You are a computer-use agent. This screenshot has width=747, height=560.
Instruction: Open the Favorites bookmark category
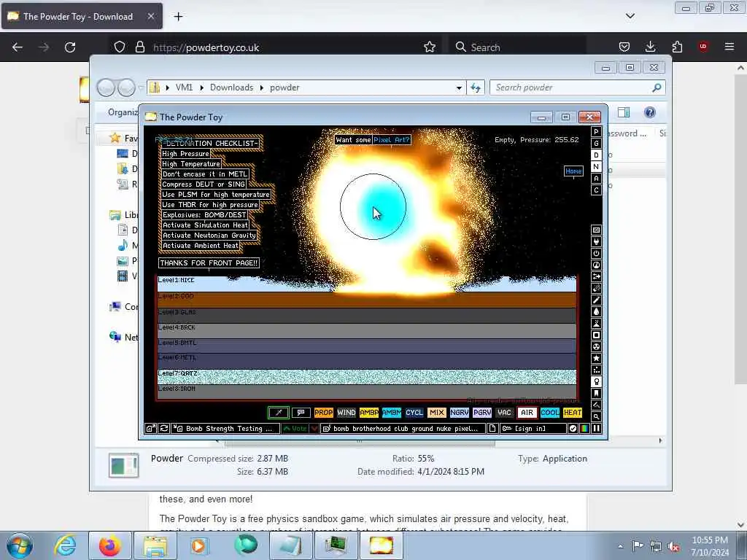click(596, 393)
